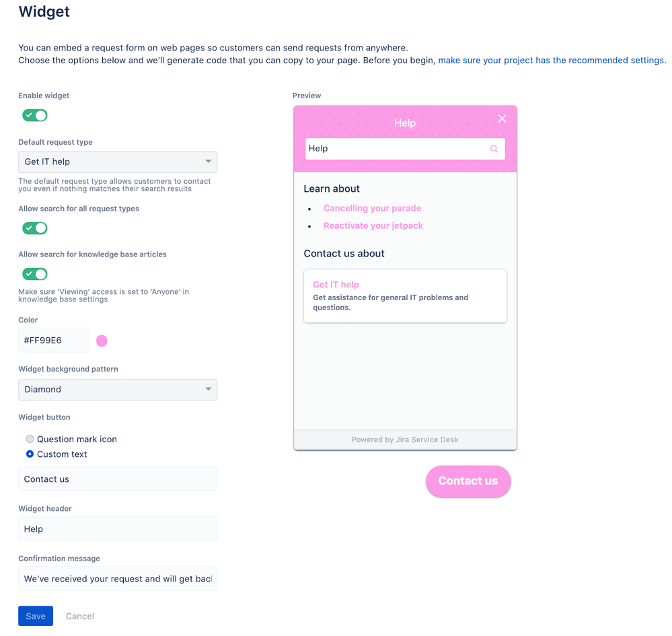Toggle search for knowledge base articles
This screenshot has width=672, height=636.
pos(35,274)
